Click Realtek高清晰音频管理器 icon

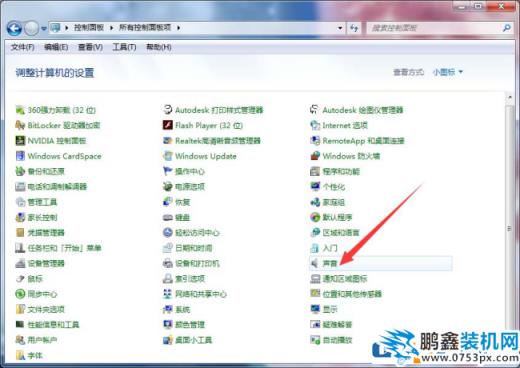pyautogui.click(x=167, y=141)
